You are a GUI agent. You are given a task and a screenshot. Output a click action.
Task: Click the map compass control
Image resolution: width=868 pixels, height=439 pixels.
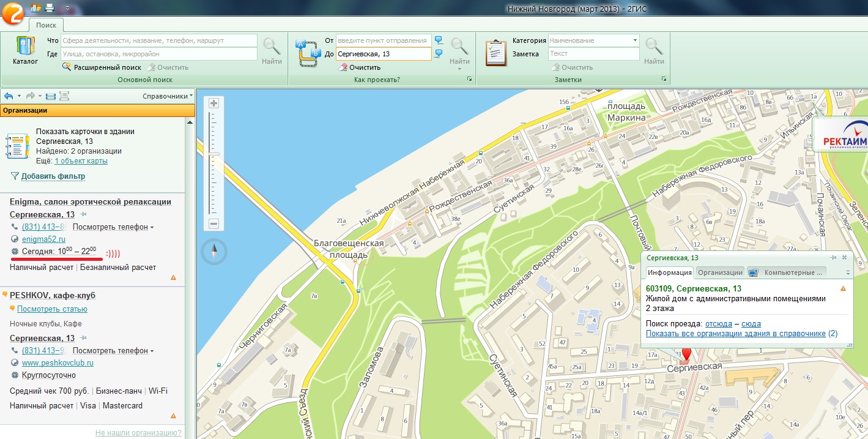point(214,251)
